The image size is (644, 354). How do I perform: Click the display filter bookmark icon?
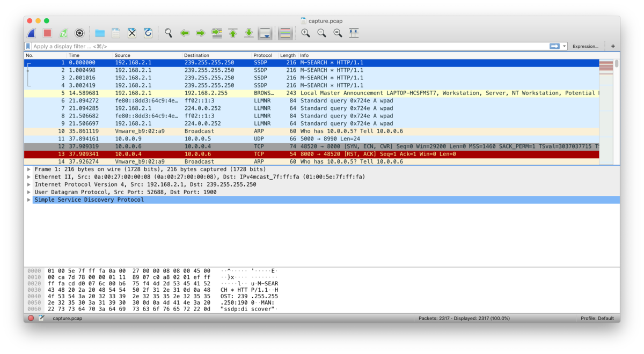click(28, 47)
